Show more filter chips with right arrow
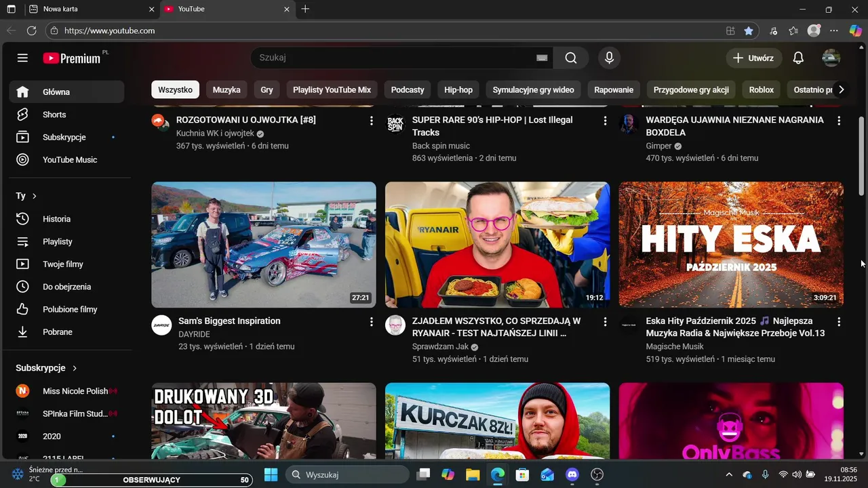 coord(841,89)
